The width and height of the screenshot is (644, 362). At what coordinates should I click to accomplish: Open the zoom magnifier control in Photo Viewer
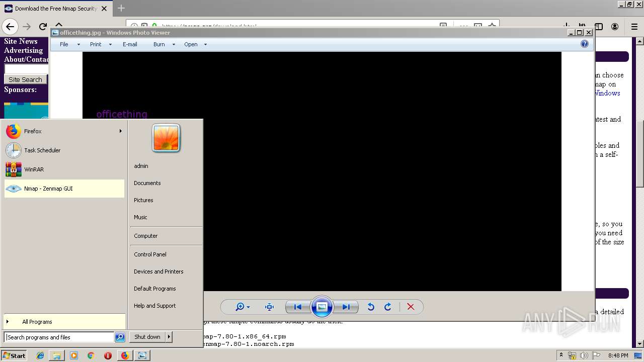(243, 307)
